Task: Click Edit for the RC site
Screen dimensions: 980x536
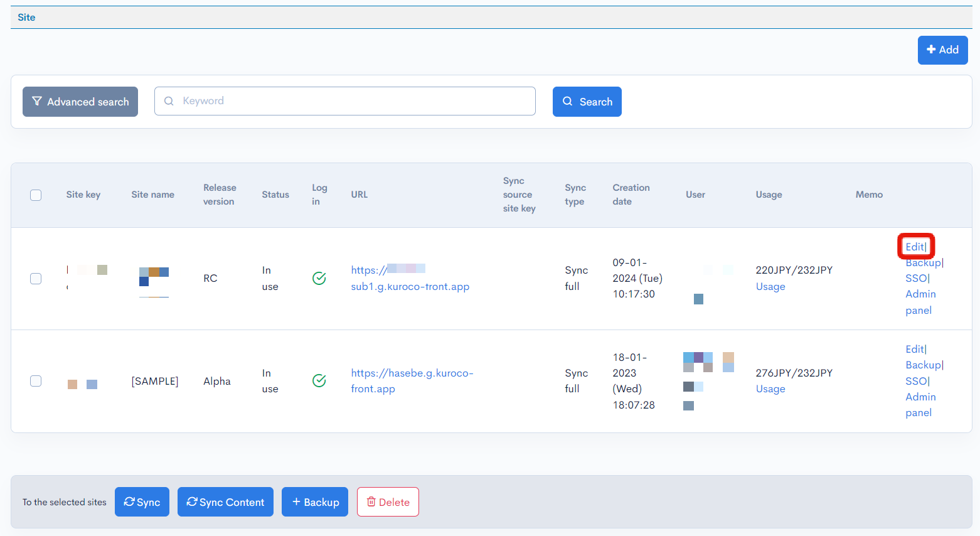Action: pyautogui.click(x=915, y=247)
